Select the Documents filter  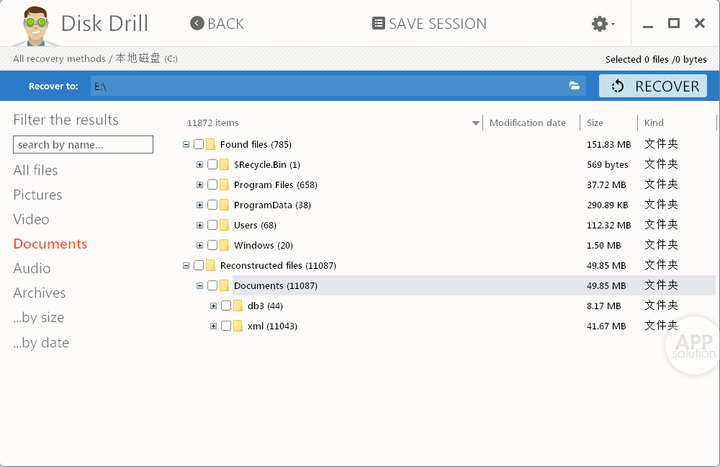50,244
